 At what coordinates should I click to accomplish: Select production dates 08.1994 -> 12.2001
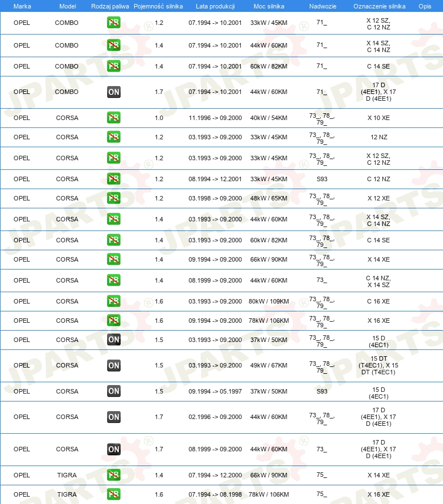[215, 179]
